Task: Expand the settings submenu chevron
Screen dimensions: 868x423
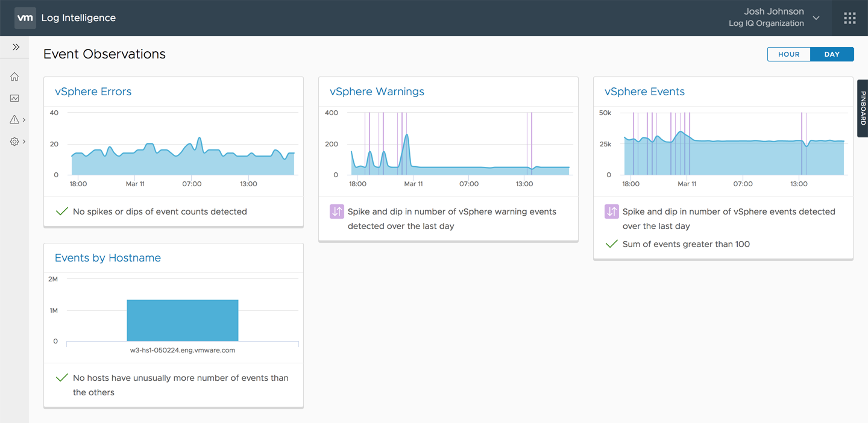Action: pos(24,142)
